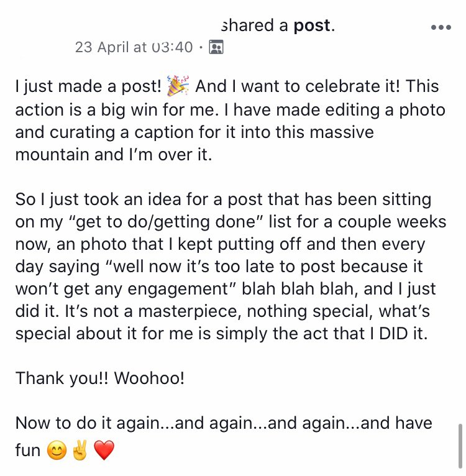Click the word "celebrate" in first paragraph
This screenshot has width=466, height=476.
342,86
